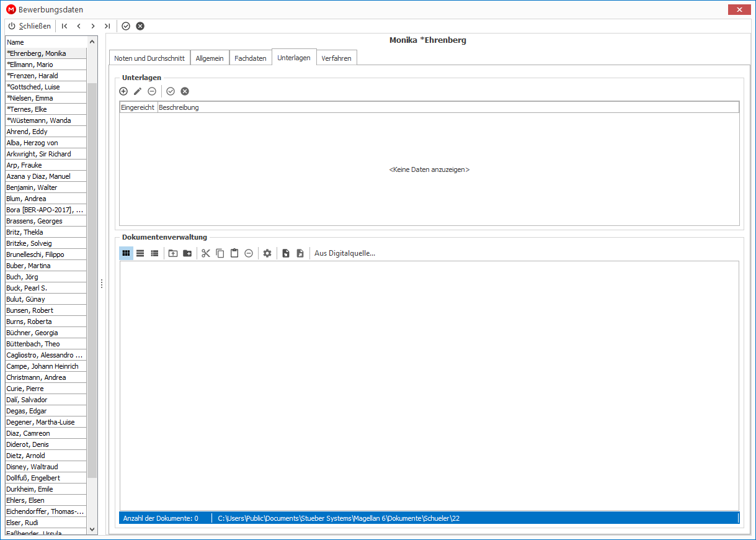Click the name list scrollbar down arrow
The width and height of the screenshot is (756, 540).
92,529
